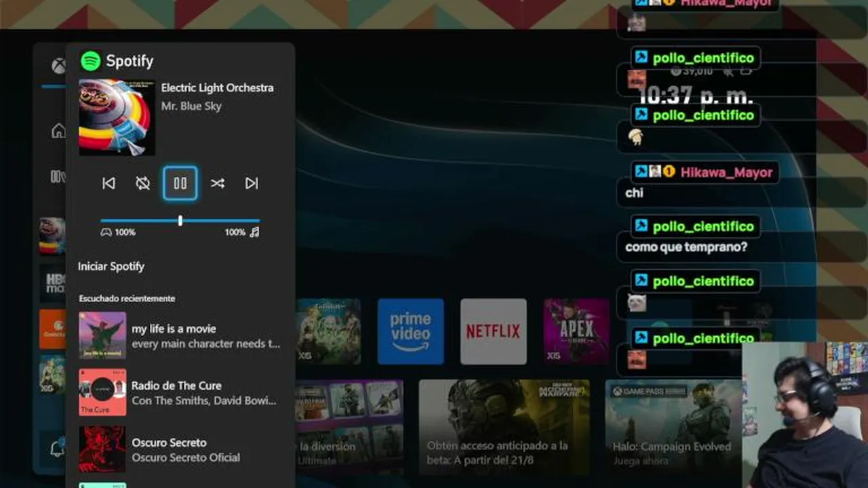Launch the Netflix app tile
Image resolution: width=868 pixels, height=488 pixels.
(x=494, y=331)
